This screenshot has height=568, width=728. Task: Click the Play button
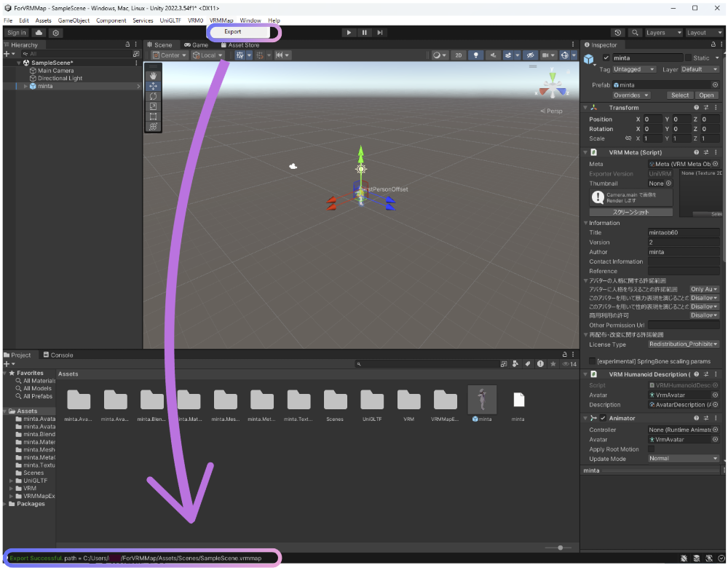click(349, 33)
